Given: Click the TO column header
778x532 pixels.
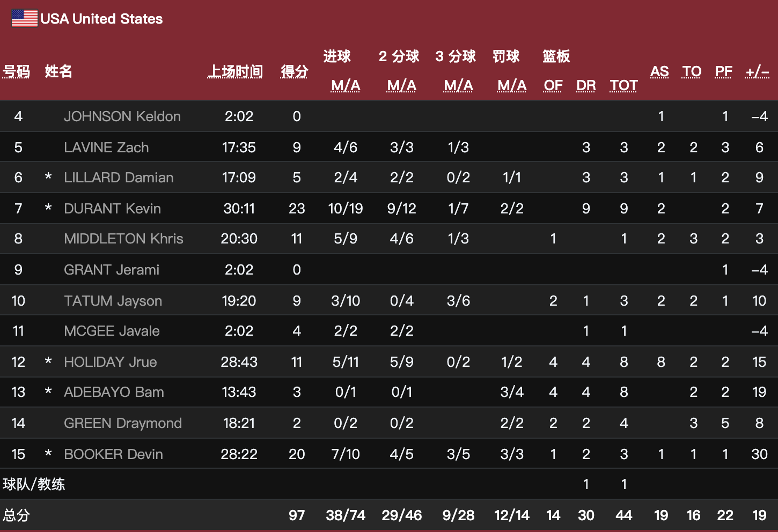Looking at the screenshot, I should 692,71.
